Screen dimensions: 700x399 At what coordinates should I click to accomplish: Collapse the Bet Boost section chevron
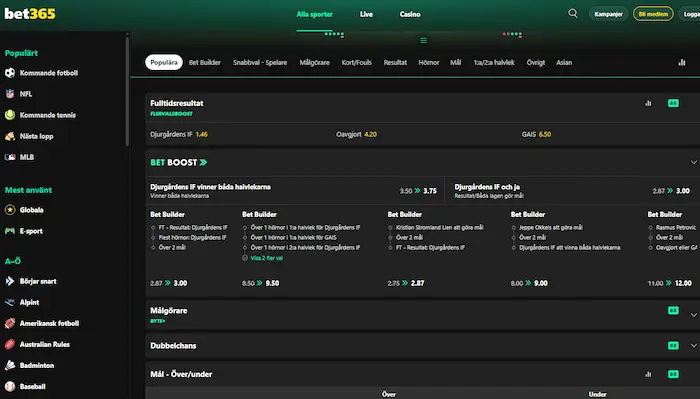694,162
